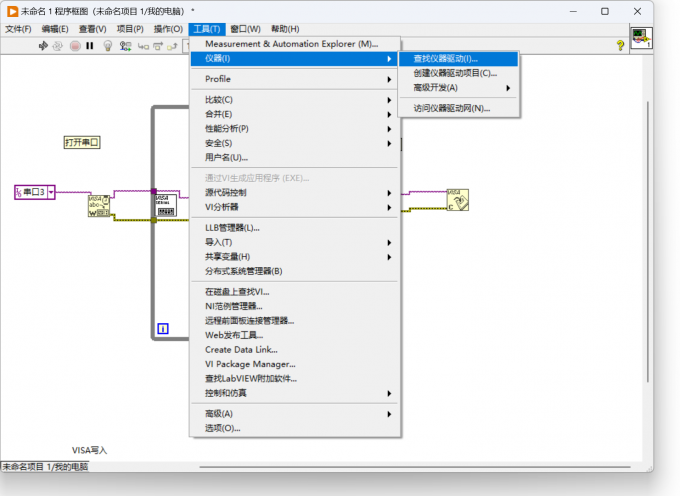This screenshot has width=680, height=496.
Task: Launch VI Package Manager... entry
Action: point(294,365)
